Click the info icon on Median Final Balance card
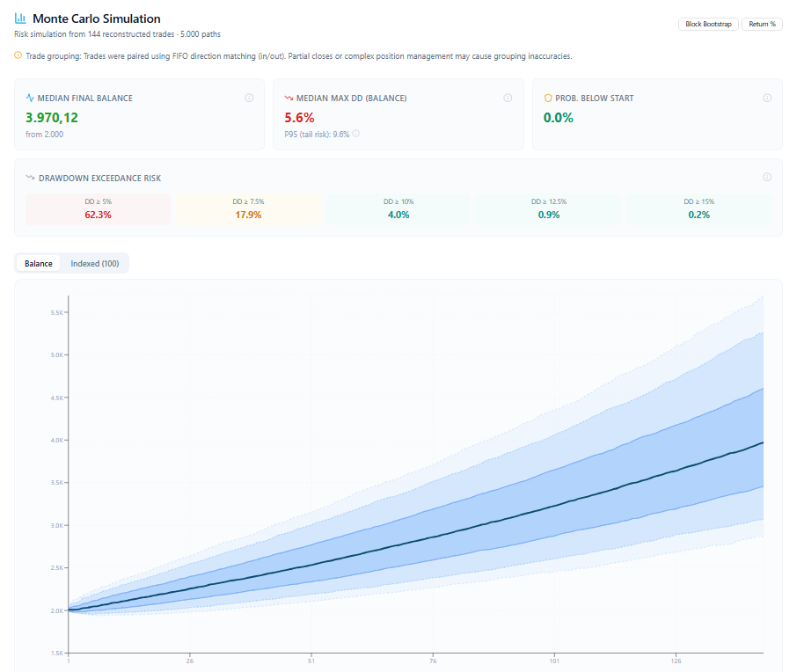Viewport: 797px width, 672px height. click(249, 98)
